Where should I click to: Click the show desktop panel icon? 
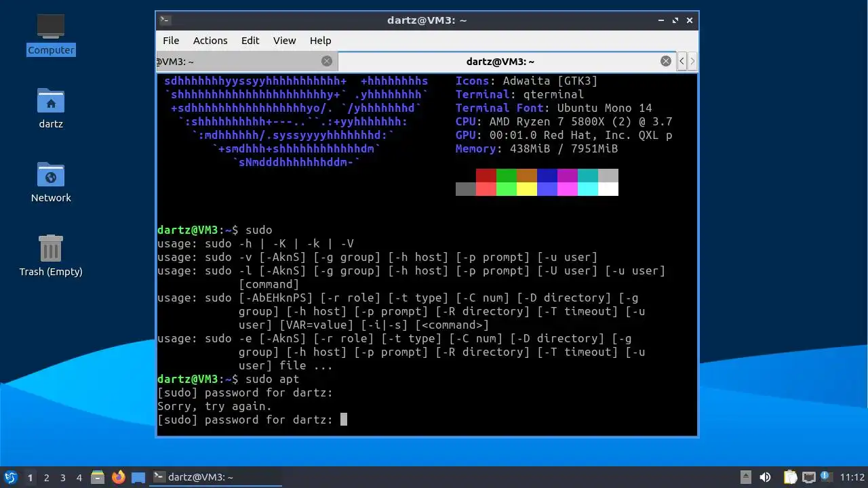click(x=138, y=477)
